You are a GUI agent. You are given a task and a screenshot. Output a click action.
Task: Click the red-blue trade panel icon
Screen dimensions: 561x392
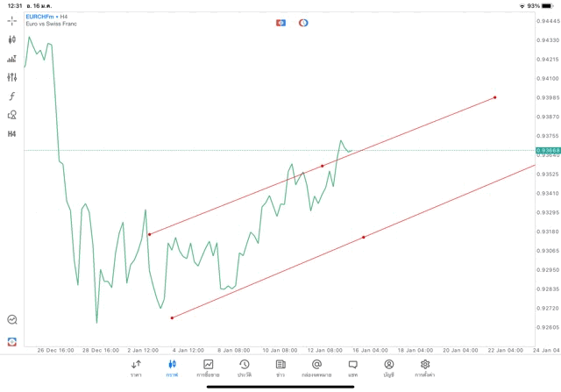pyautogui.click(x=280, y=22)
